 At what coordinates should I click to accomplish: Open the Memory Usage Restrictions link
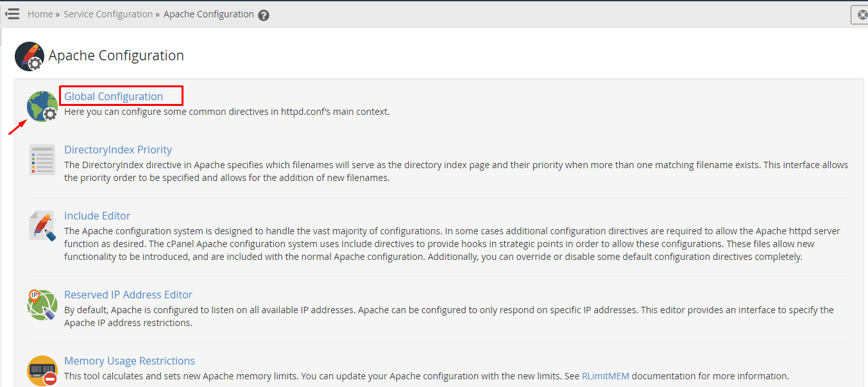click(130, 361)
